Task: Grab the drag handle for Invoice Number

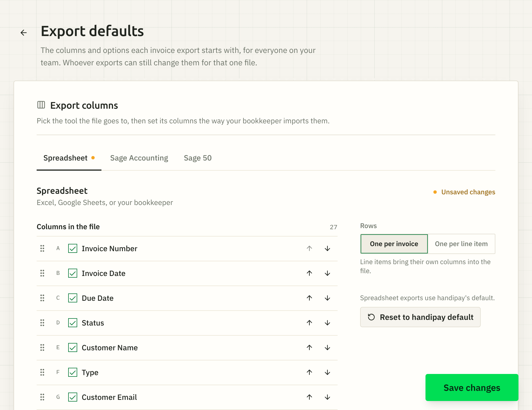Action: 42,248
